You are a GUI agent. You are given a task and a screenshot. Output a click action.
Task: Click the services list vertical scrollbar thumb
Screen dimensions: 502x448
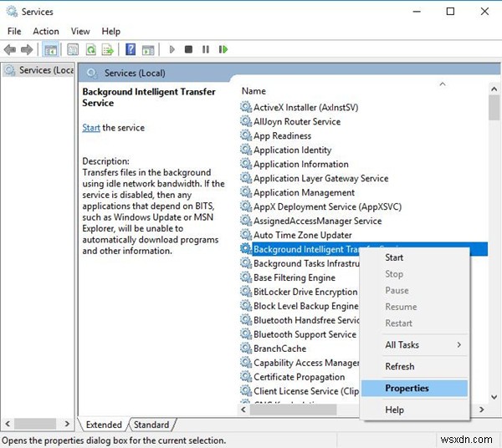(x=494, y=108)
